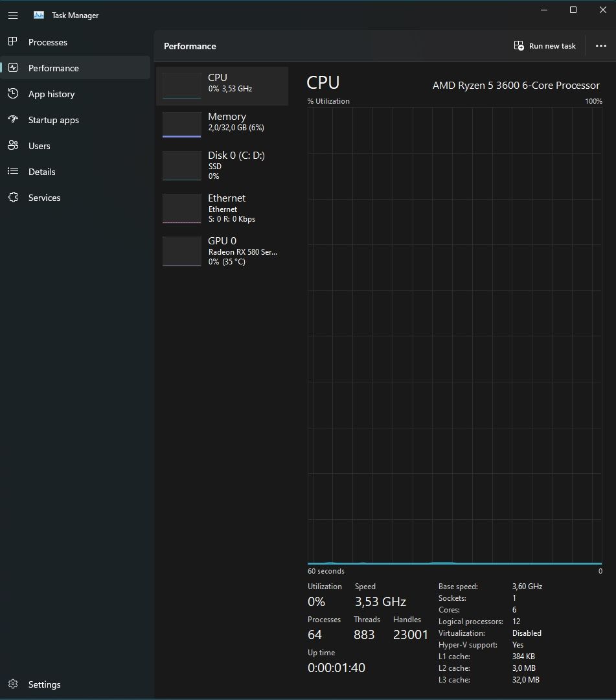The image size is (616, 700).
Task: Click the Performance page header title
Action: tap(190, 46)
